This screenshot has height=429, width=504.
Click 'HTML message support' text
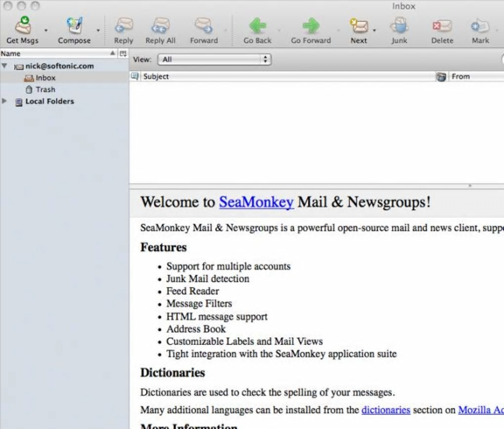pos(216,316)
